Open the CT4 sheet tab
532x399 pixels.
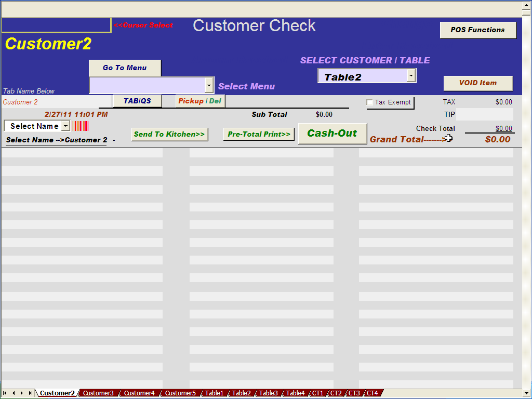pyautogui.click(x=373, y=393)
